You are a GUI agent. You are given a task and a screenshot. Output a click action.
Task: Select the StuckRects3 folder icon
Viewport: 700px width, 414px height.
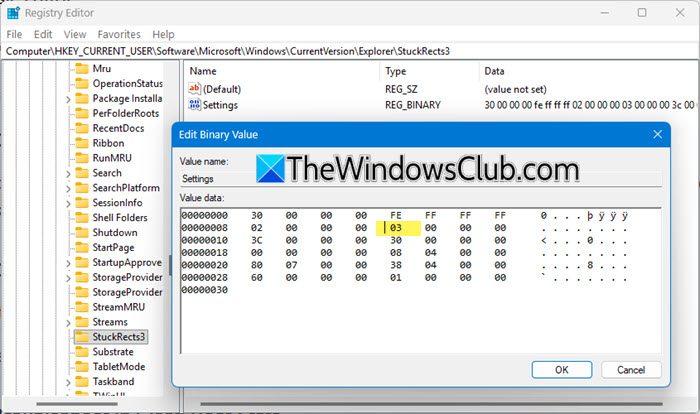pos(82,337)
